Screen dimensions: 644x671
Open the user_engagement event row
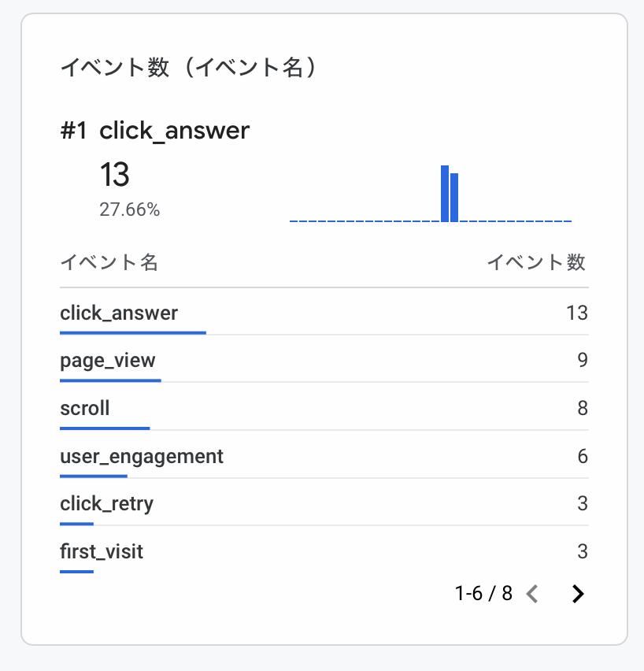pos(142,456)
